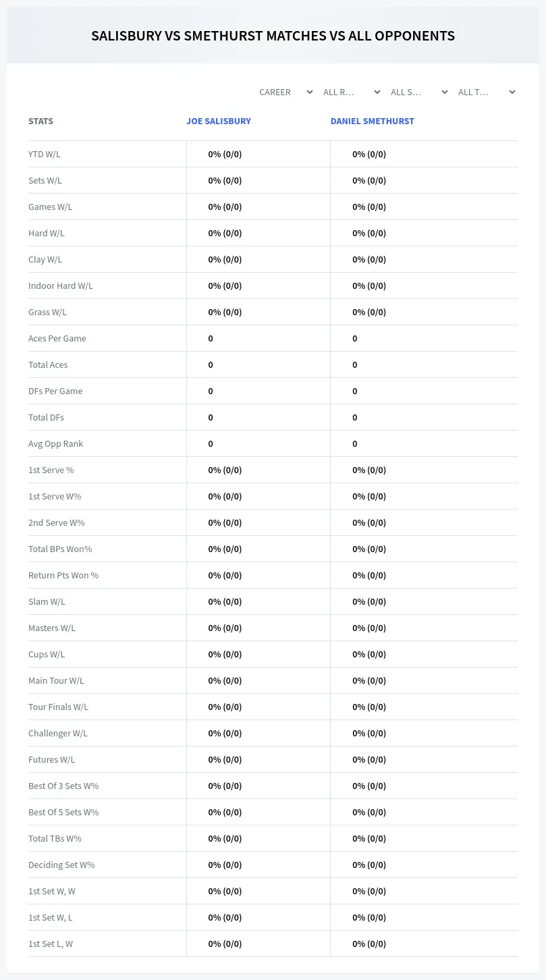
Task: Select the Grass W/L row label
Action: coord(47,312)
